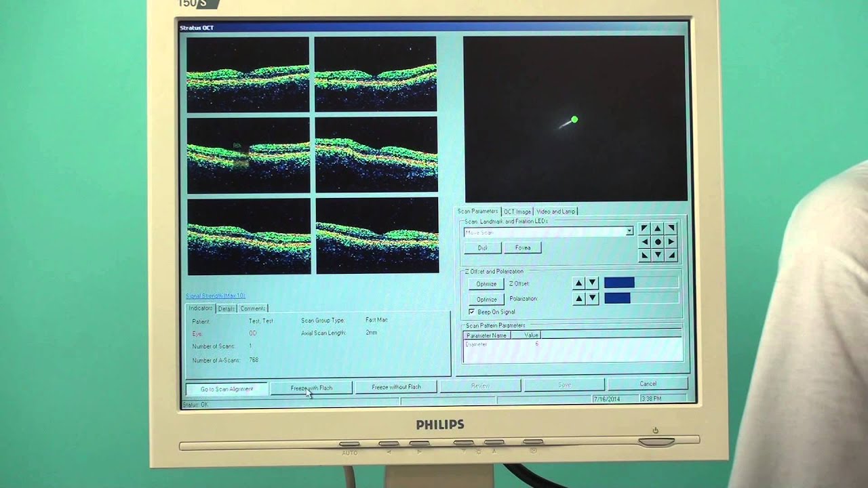Open the Comments tab
The image size is (868, 488).
coord(252,308)
